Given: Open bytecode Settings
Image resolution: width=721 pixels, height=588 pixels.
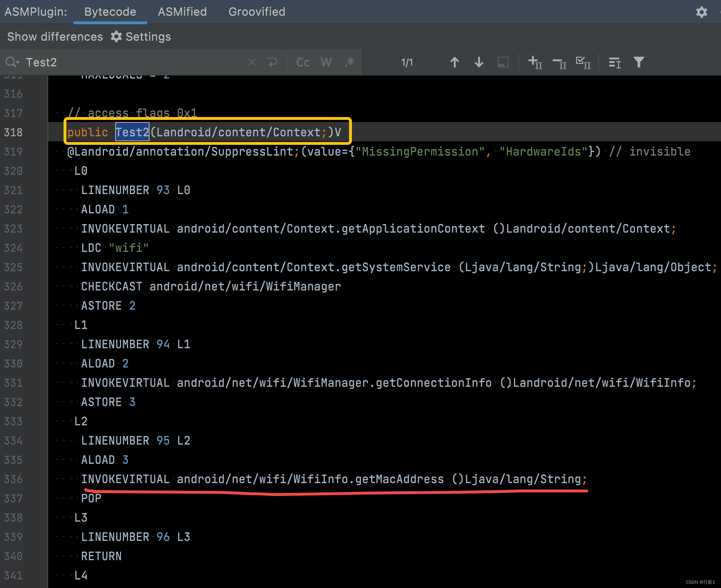Looking at the screenshot, I should [141, 37].
